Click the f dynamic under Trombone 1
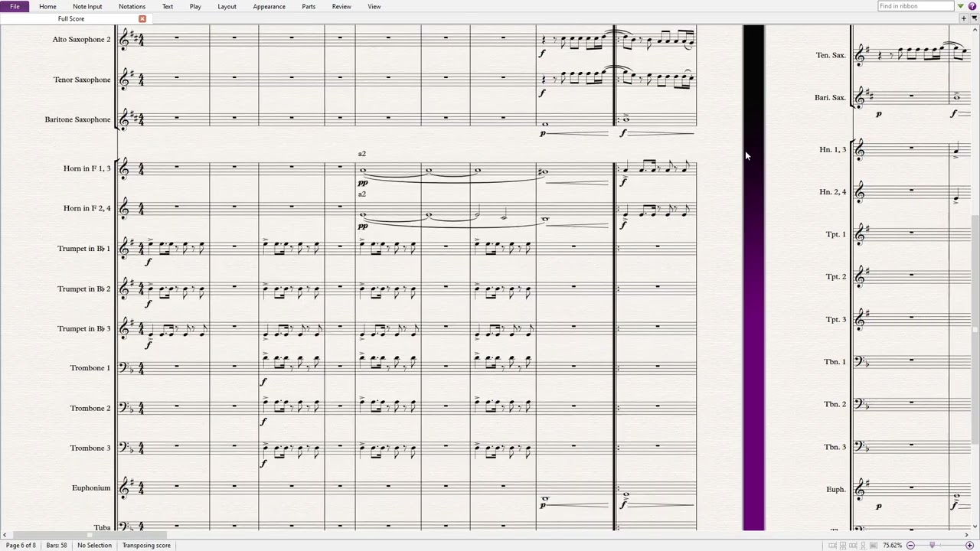980x551 pixels. point(263,382)
